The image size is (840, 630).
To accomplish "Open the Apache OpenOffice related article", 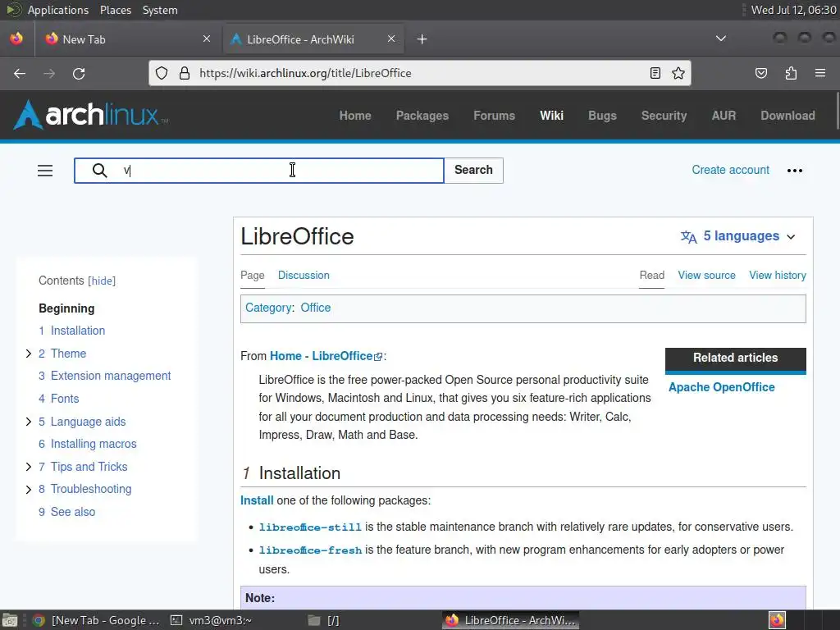I will tap(721, 387).
